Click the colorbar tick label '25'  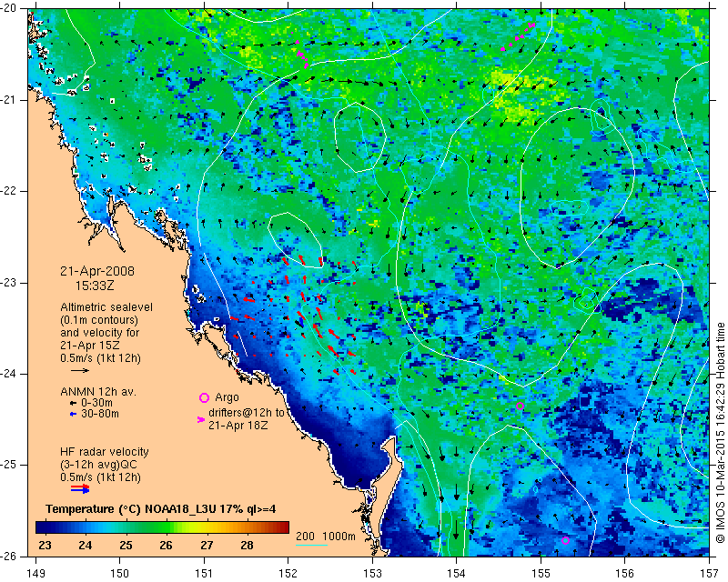pyautogui.click(x=126, y=546)
